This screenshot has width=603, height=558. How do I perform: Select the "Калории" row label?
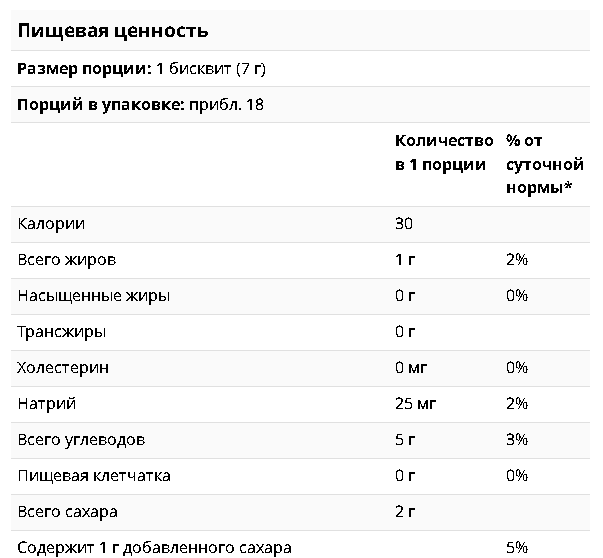click(x=51, y=223)
